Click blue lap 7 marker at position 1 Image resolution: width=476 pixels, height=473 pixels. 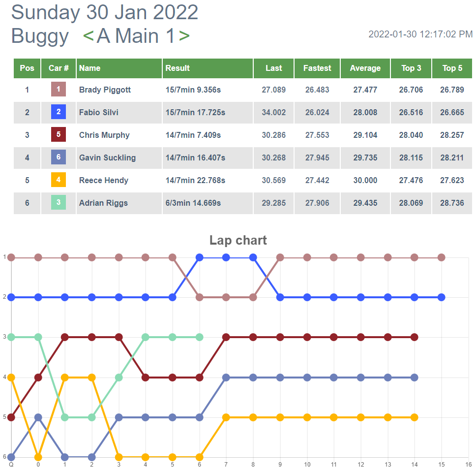pyautogui.click(x=226, y=257)
